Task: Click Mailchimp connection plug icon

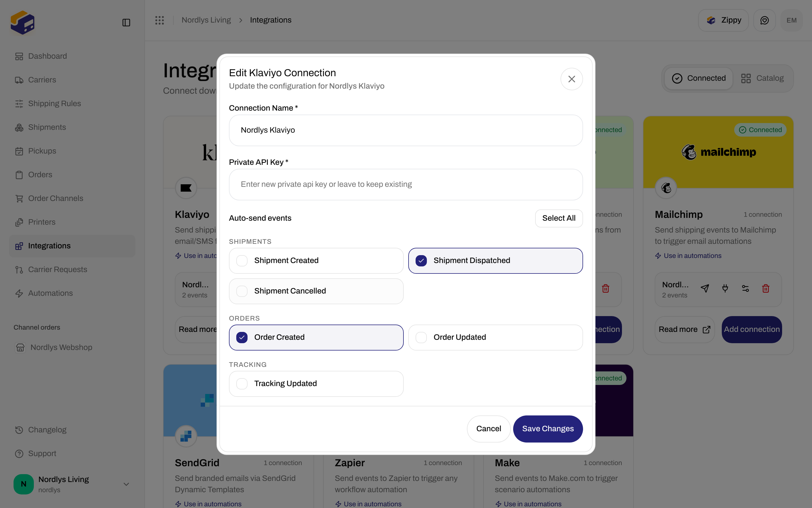Action: [x=725, y=288]
